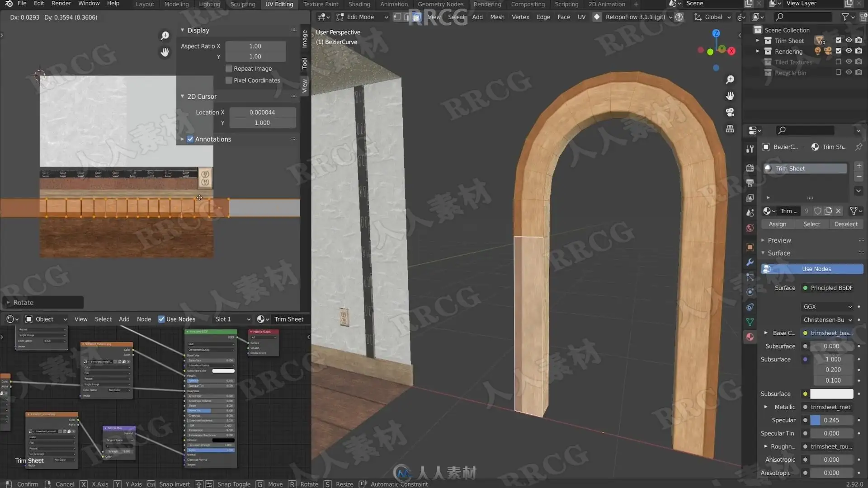This screenshot has height=488, width=868.
Task: Open Object Data properties green tab
Action: [750, 322]
